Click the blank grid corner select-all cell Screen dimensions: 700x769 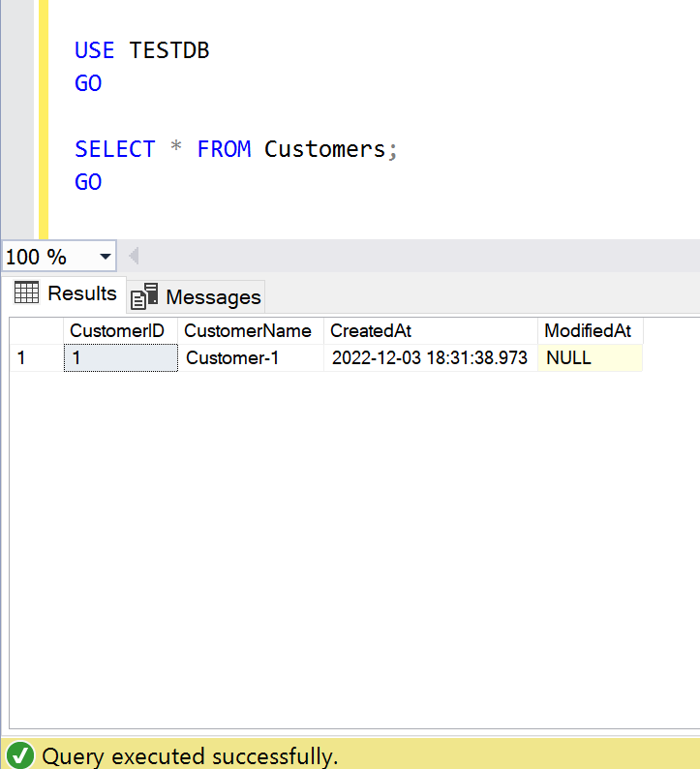coord(36,331)
